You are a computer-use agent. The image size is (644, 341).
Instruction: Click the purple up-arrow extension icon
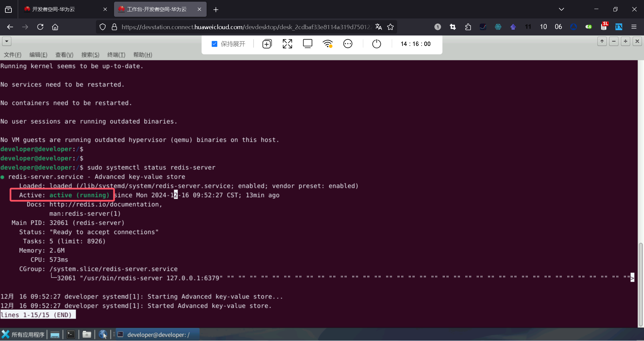click(513, 27)
